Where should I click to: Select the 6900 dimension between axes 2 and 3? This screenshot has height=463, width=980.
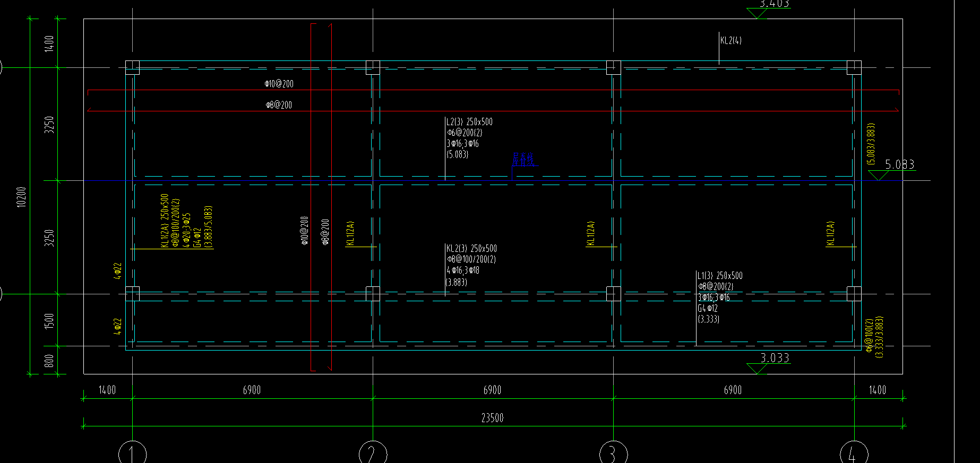point(492,390)
